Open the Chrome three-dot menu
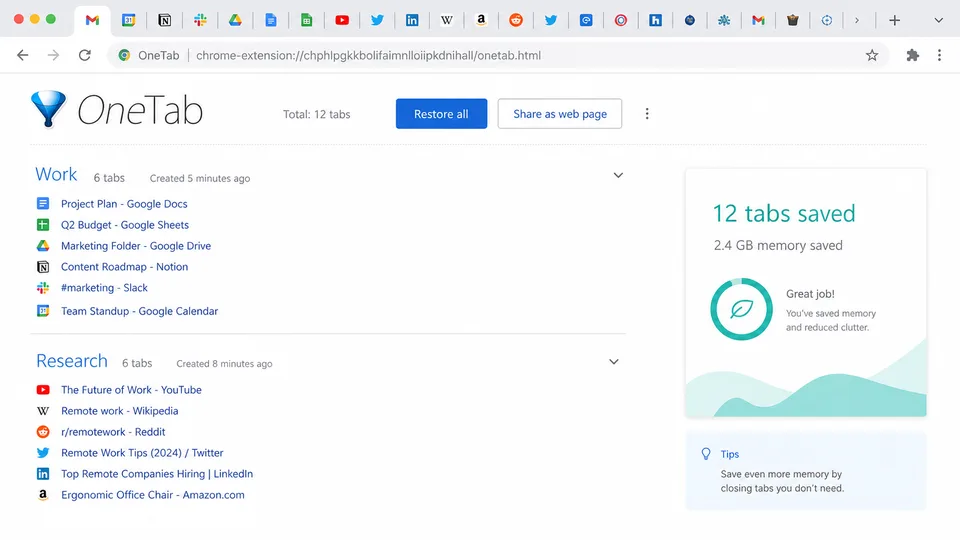 939,55
